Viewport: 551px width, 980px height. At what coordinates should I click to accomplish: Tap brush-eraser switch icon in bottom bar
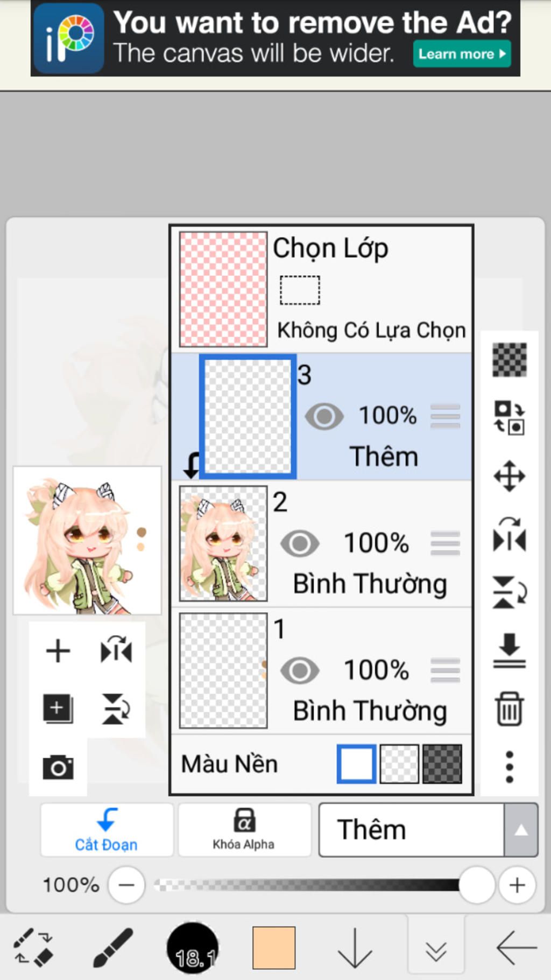pyautogui.click(x=33, y=947)
